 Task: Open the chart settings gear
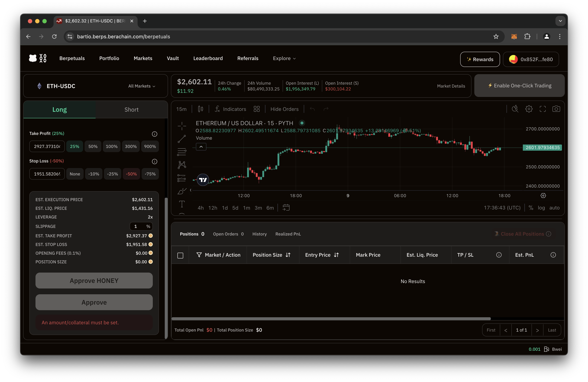click(x=529, y=109)
